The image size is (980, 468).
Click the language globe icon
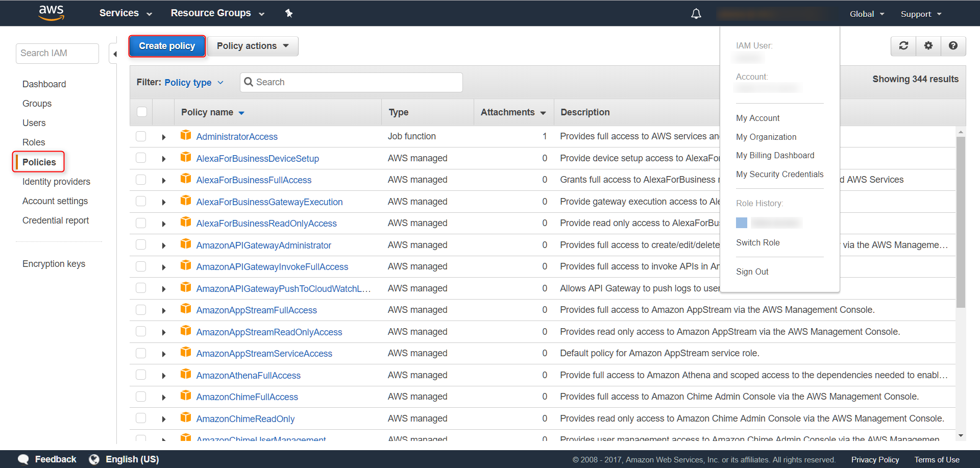pyautogui.click(x=94, y=459)
